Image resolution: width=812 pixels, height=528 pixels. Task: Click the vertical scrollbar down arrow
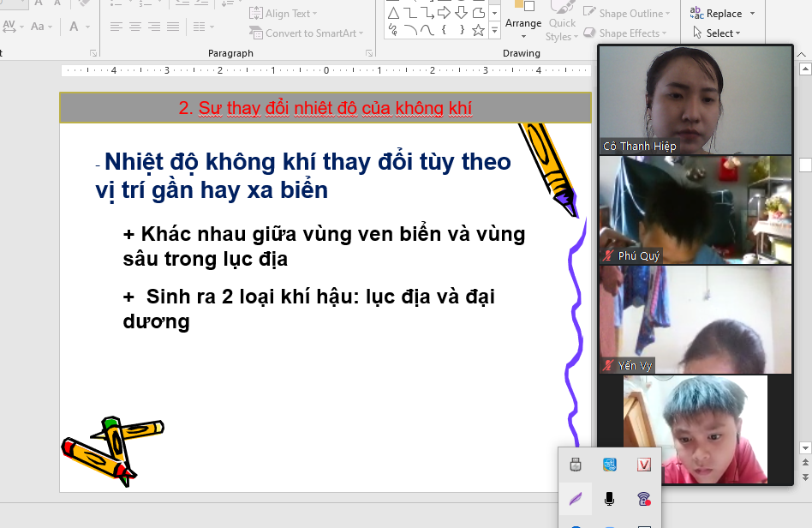pyautogui.click(x=805, y=447)
